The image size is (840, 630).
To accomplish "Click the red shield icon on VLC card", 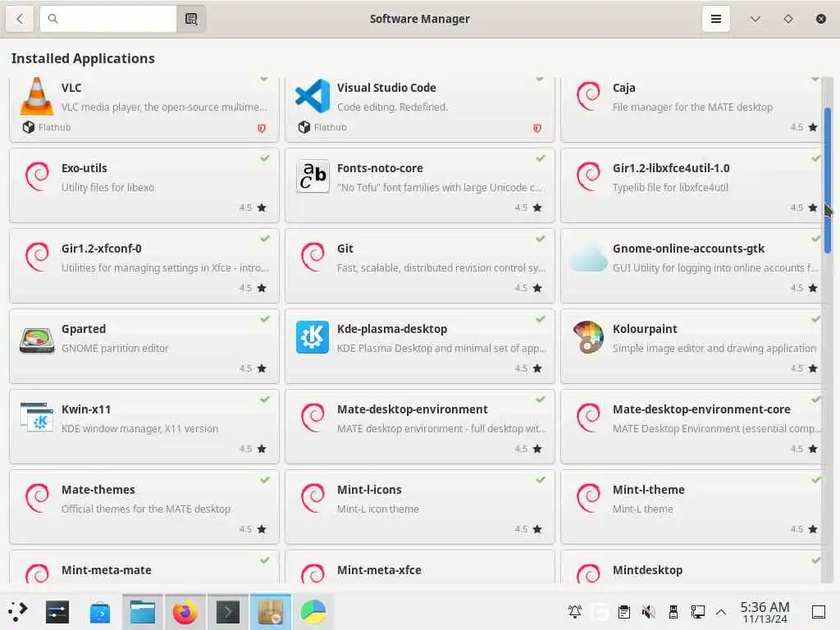I will [x=262, y=128].
